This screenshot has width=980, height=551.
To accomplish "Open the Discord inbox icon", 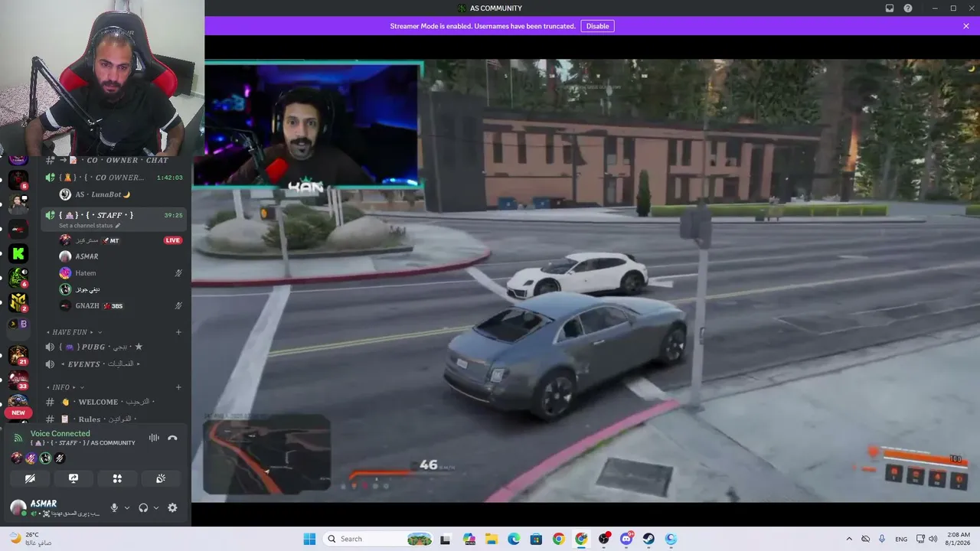I will coord(890,8).
